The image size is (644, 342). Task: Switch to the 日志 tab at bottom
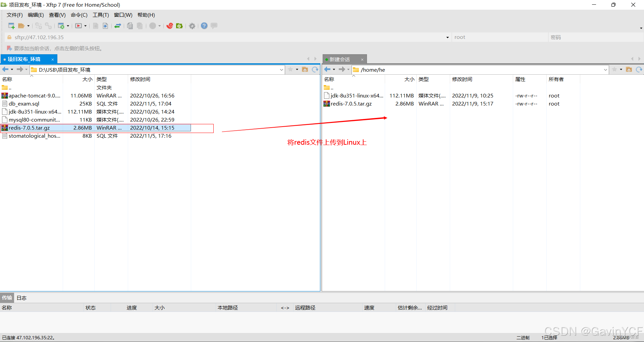[x=21, y=297]
